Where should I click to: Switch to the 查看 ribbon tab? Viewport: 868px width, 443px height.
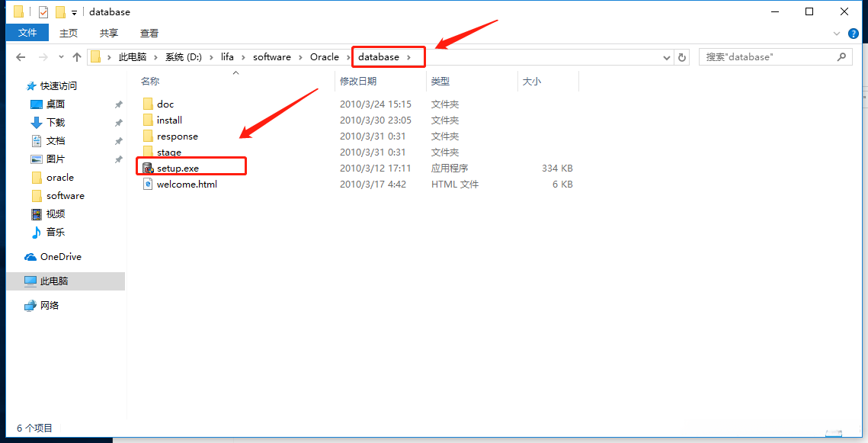149,34
